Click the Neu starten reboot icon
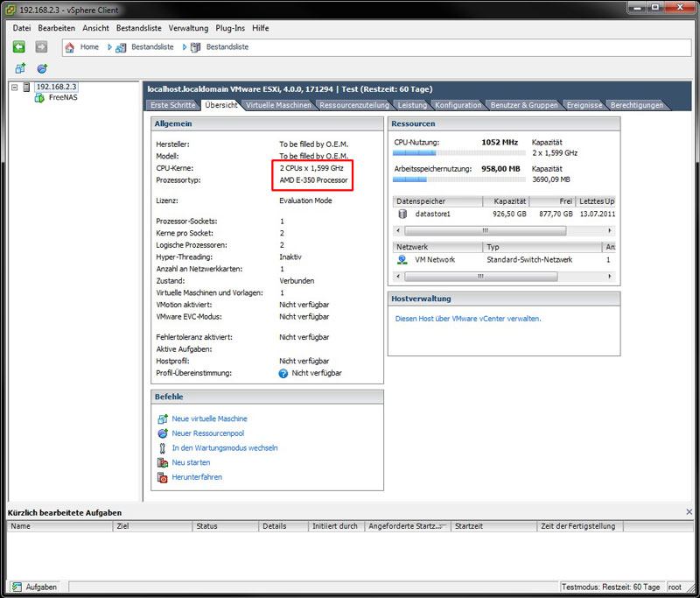 pos(163,462)
